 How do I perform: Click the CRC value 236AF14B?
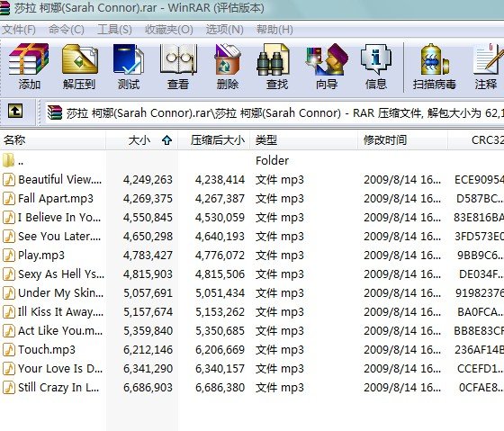click(x=479, y=350)
